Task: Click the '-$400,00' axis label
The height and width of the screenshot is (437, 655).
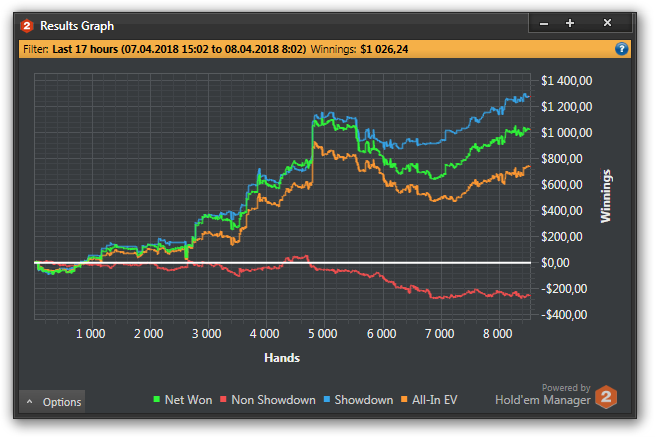Action: (x=564, y=314)
